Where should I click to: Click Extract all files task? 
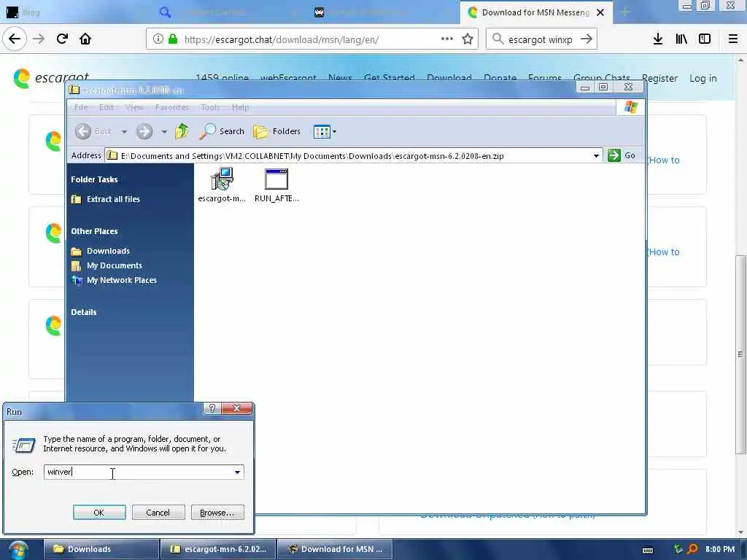[113, 199]
